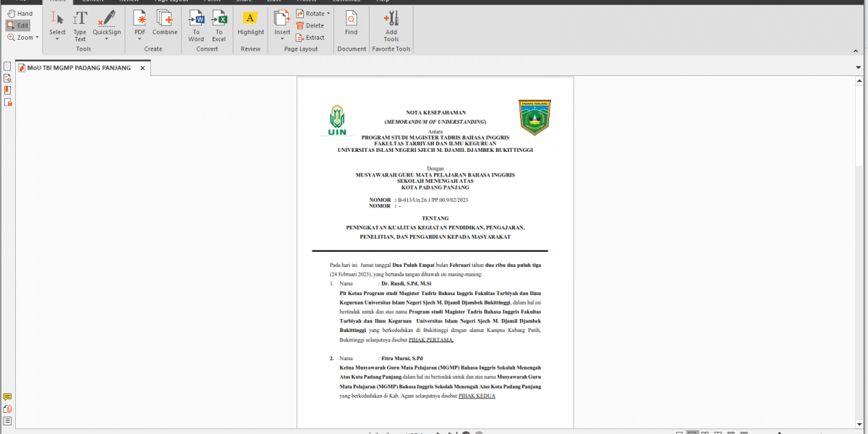Click the Padang Panjang emblem image
Screen dimensions: 868x434
[x=535, y=117]
